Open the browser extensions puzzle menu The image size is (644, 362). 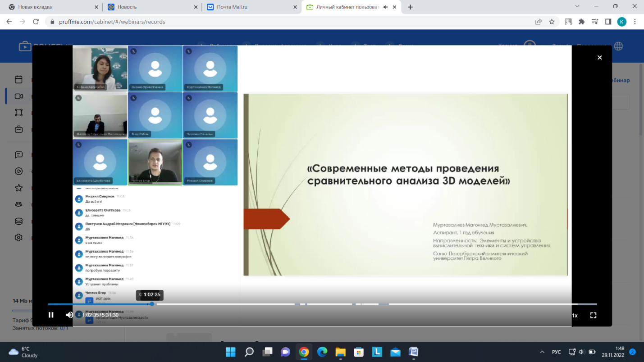click(581, 22)
